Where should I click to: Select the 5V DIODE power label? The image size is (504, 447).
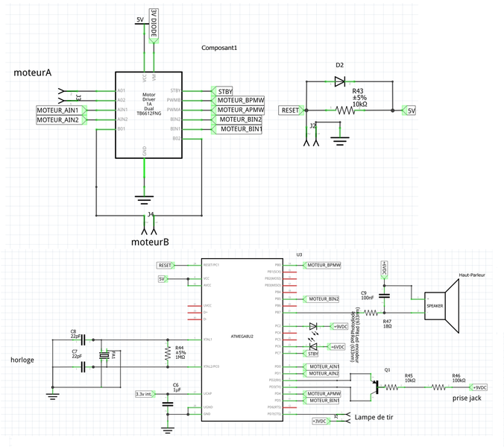point(154,27)
